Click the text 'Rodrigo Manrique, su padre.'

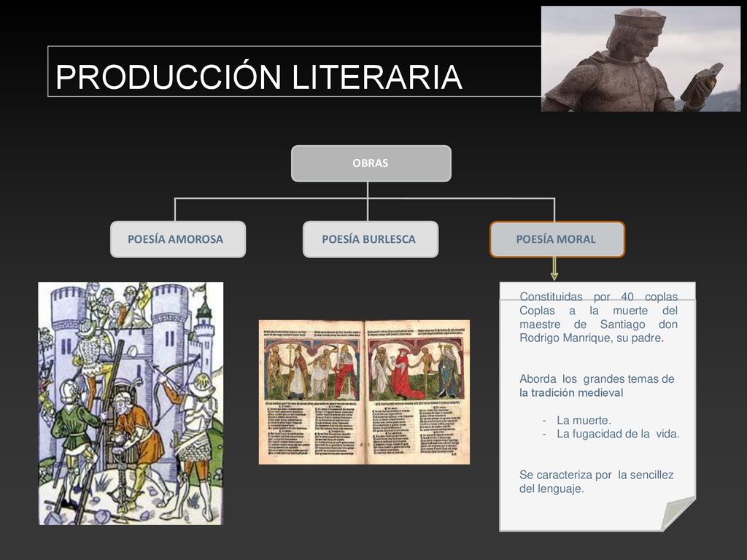click(592, 338)
